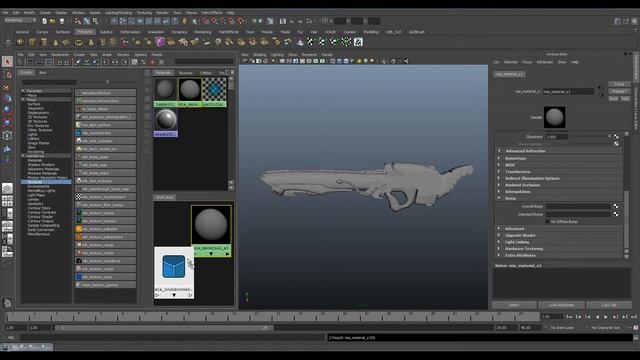Click mia_roundcorners node button in Create list

105,133
